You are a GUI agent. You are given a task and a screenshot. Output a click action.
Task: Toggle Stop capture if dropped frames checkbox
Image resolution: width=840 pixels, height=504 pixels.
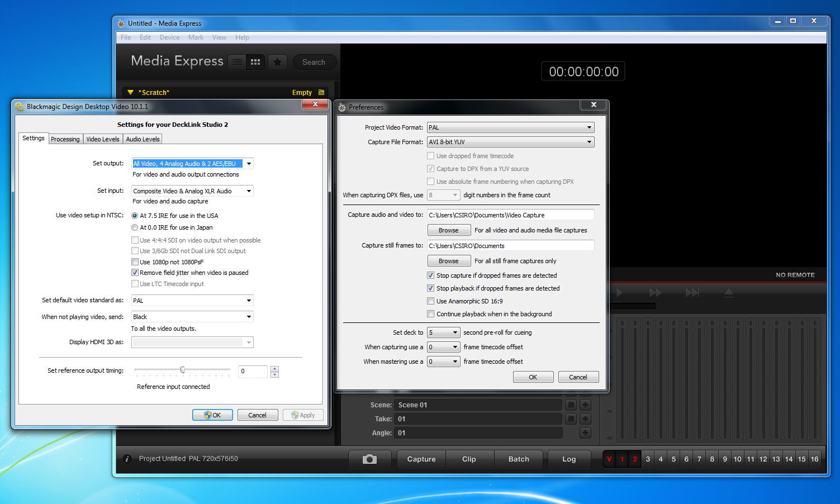(430, 275)
